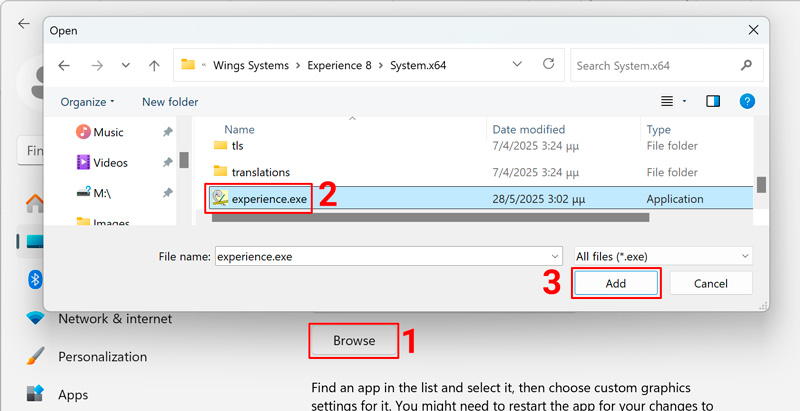The height and width of the screenshot is (411, 800).
Task: Open the change view options dropdown
Action: (x=684, y=101)
